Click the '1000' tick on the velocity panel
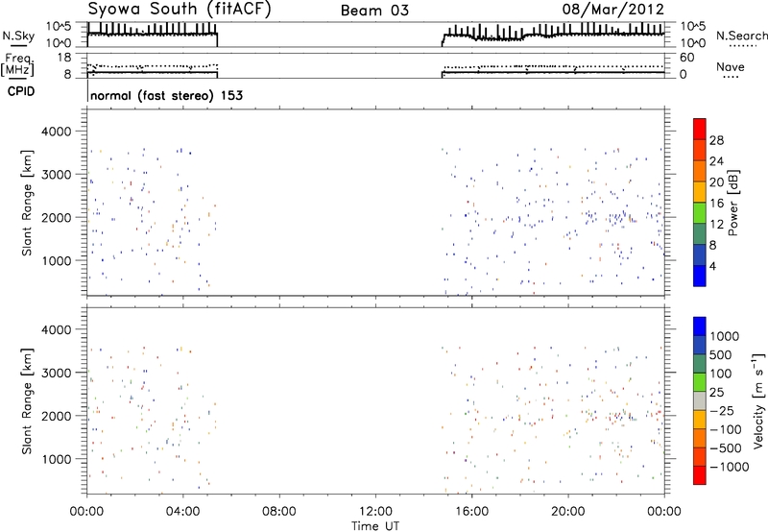This screenshot has width=768, height=532. pyautogui.click(x=56, y=459)
